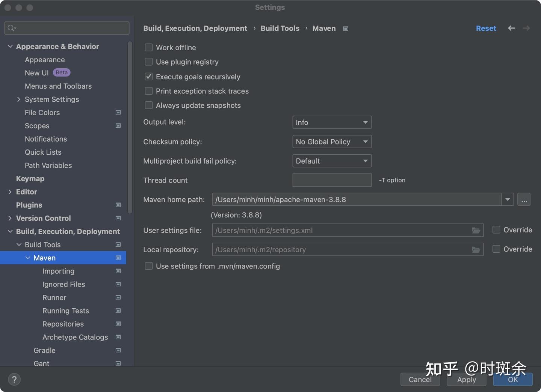Click the project icon next to Scopes

click(118, 125)
